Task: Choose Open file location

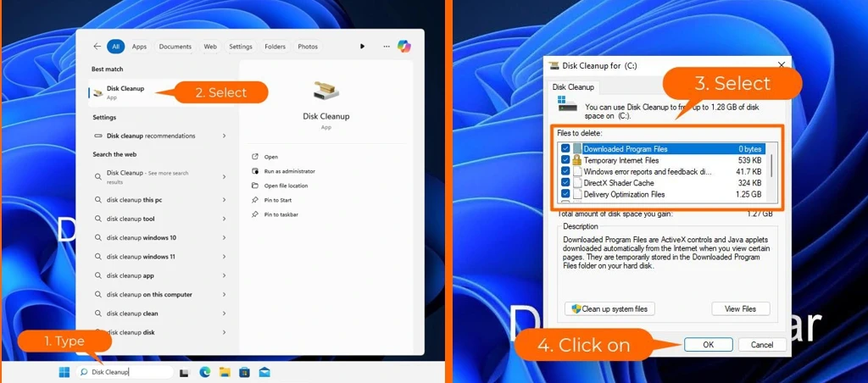Action: click(287, 186)
